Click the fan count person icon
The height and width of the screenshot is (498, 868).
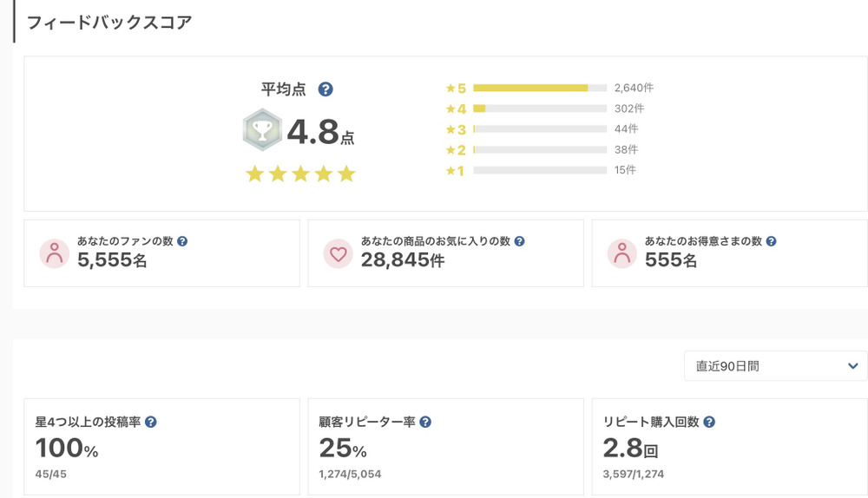(x=55, y=252)
